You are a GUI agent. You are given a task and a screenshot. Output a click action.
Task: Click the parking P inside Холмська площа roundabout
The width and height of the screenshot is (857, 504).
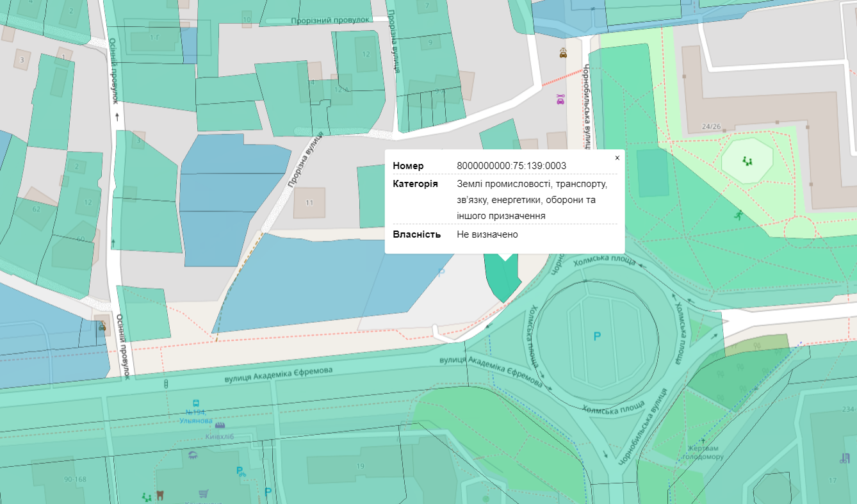[597, 336]
